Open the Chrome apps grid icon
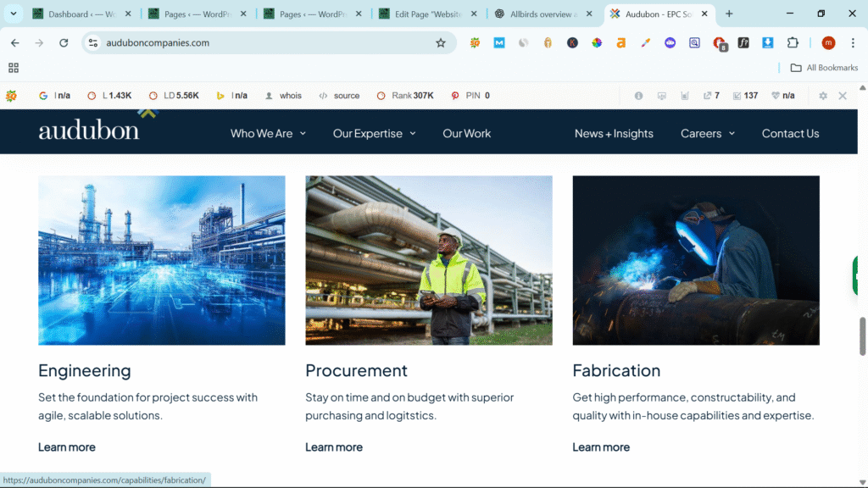The image size is (868, 488). pos(14,68)
